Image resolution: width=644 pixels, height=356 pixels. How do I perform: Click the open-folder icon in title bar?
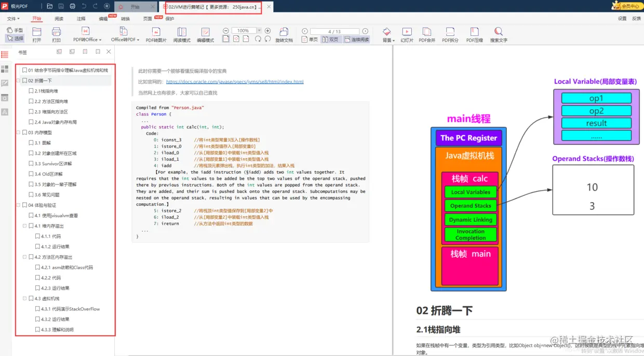click(x=50, y=7)
